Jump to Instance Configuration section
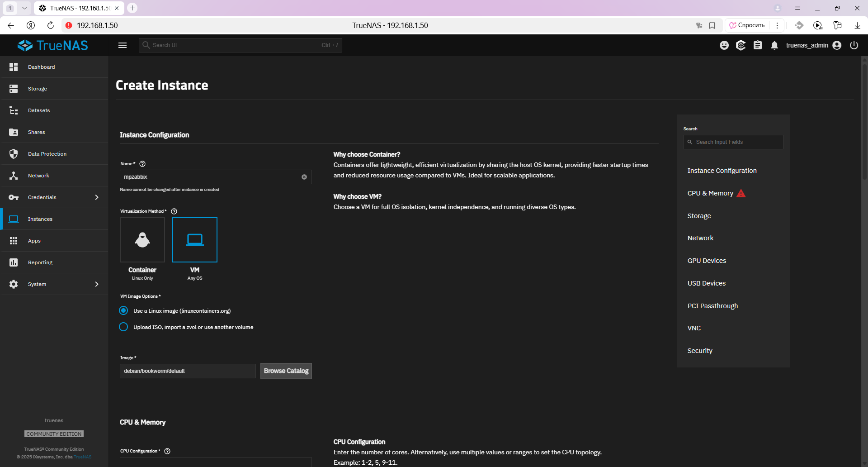This screenshot has width=868, height=467. (x=722, y=171)
